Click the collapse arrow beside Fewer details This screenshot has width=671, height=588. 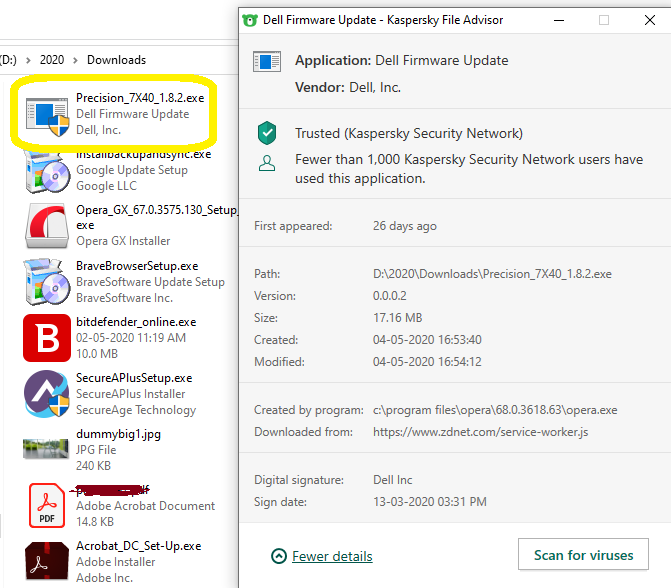click(279, 557)
